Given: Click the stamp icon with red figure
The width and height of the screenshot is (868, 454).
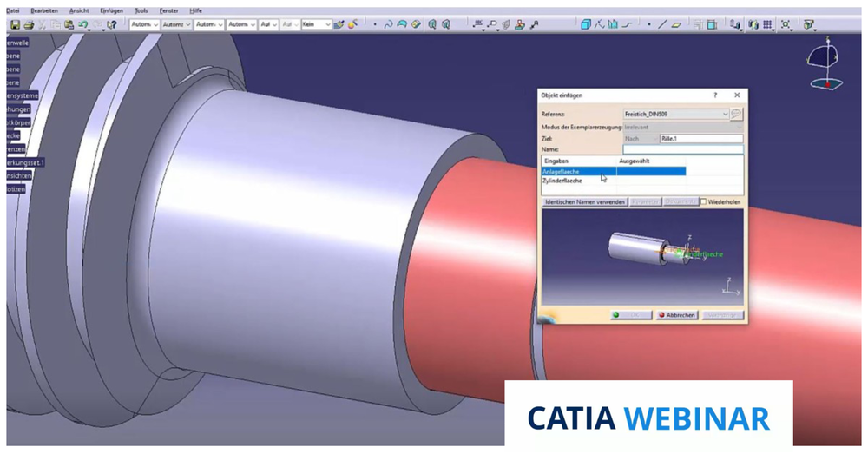Looking at the screenshot, I should (x=519, y=25).
